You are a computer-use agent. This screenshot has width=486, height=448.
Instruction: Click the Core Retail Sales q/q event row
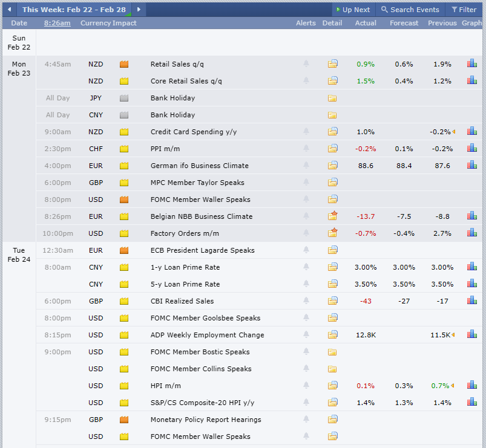pyautogui.click(x=186, y=81)
